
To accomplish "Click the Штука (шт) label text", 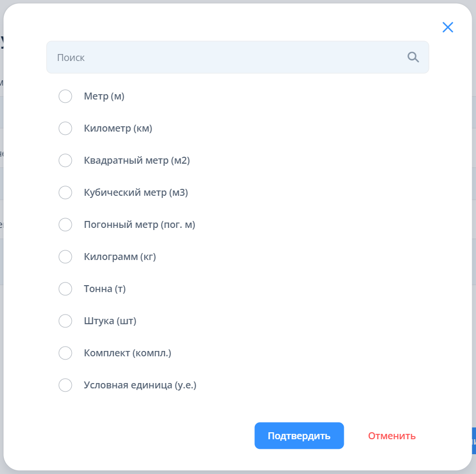I will click(110, 321).
